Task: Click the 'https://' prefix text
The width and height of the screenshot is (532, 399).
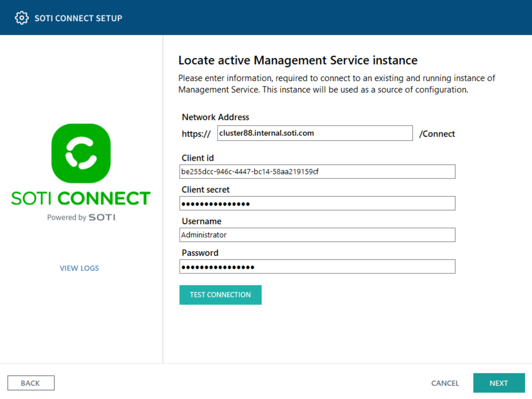Action: (x=196, y=134)
